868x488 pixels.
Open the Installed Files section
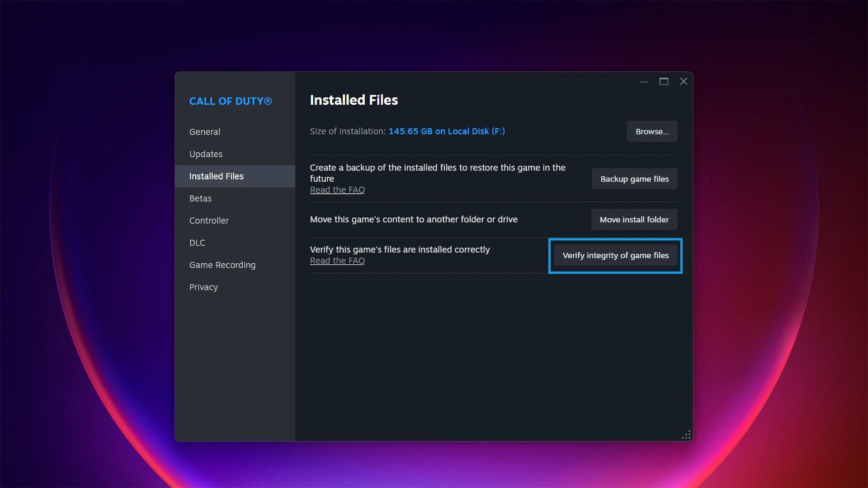pos(217,176)
